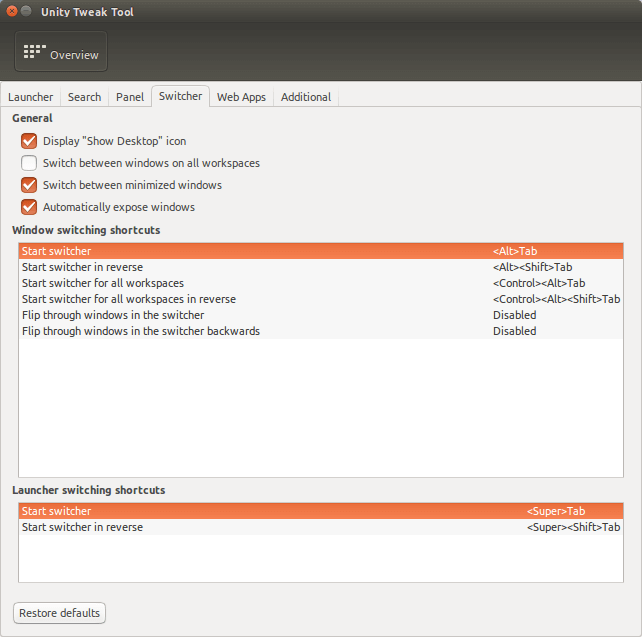Screen dimensions: 642x637
Task: Select Start switcher for all workspaces row
Action: coord(321,283)
